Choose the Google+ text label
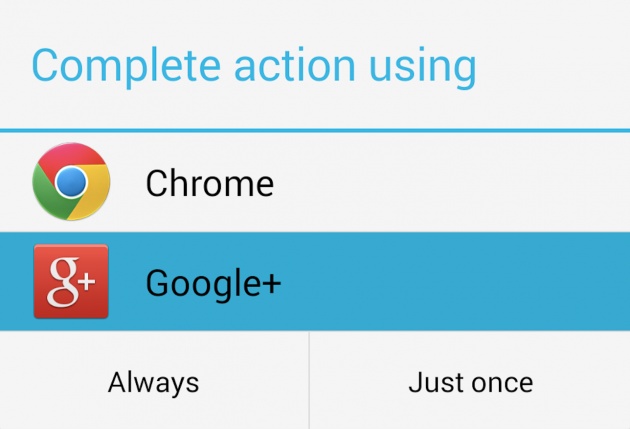This screenshot has width=630, height=429. click(x=213, y=284)
